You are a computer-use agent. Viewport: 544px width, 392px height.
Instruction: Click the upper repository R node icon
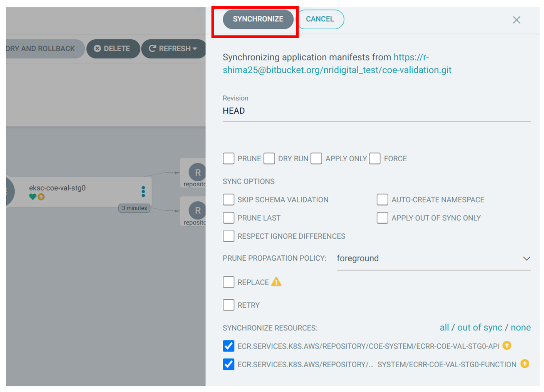197,173
